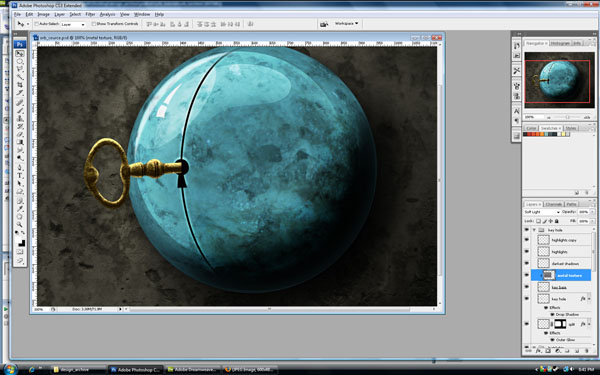The image size is (600, 375).
Task: Open the blend mode Soft Light dropdown
Action: tap(542, 212)
